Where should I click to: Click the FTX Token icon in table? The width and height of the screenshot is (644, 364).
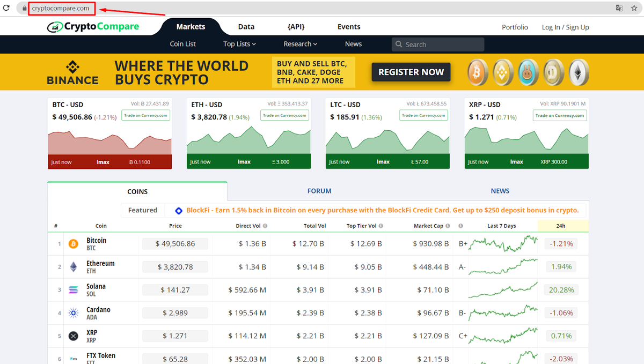coord(74,359)
